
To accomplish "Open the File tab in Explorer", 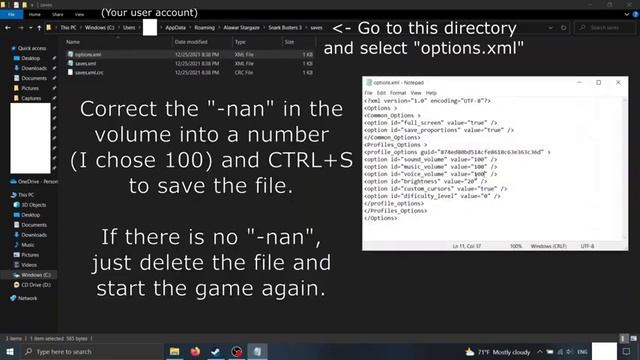I will [x=11, y=14].
